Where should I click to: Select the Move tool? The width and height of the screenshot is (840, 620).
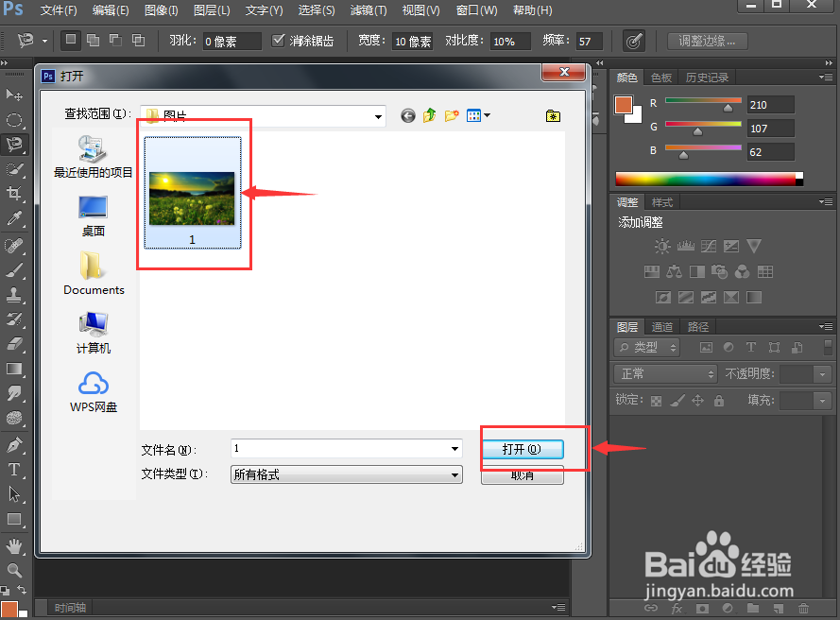pos(14,95)
